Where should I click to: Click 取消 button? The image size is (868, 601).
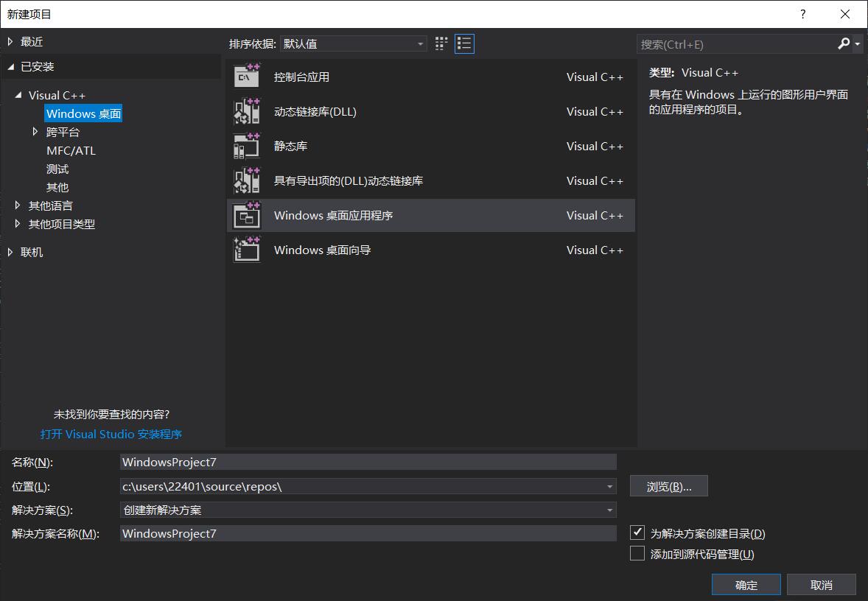click(x=822, y=584)
